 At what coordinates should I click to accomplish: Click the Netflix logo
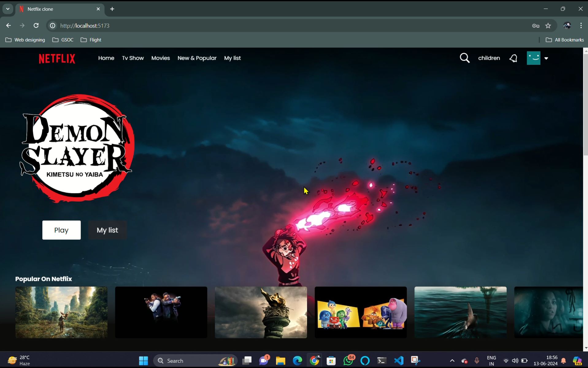coord(56,58)
